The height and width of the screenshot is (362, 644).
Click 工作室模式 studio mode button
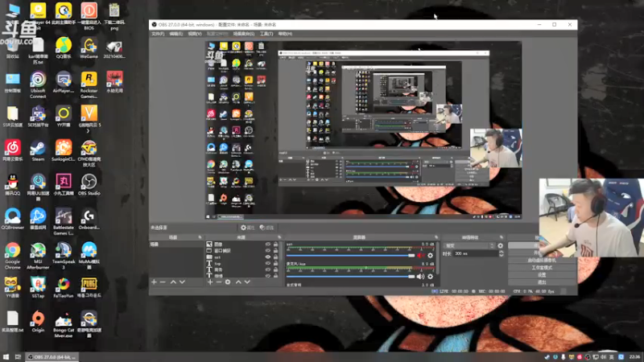point(542,268)
